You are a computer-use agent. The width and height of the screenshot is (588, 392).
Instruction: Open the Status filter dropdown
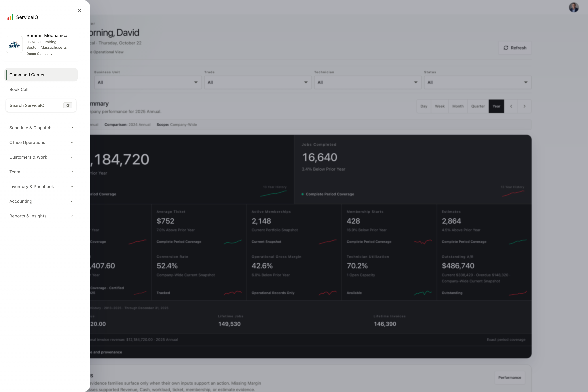(x=477, y=82)
